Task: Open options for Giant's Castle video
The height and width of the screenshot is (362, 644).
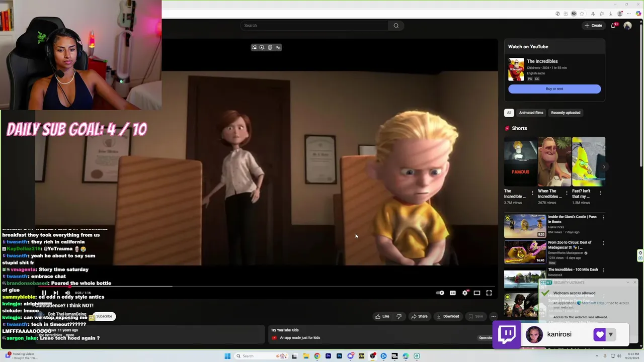Action: click(603, 217)
